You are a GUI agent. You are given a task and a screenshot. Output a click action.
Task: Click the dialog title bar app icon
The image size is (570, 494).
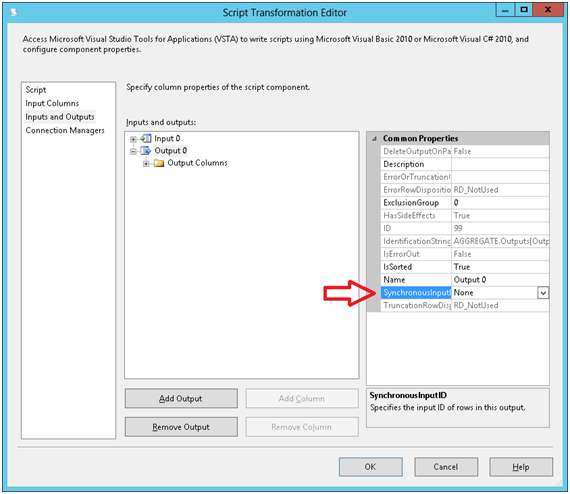click(14, 13)
